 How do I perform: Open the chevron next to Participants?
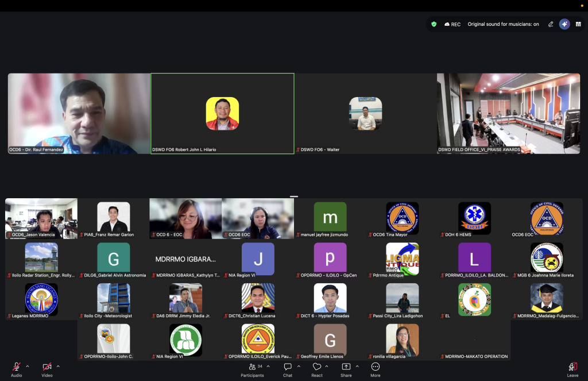[x=268, y=367]
